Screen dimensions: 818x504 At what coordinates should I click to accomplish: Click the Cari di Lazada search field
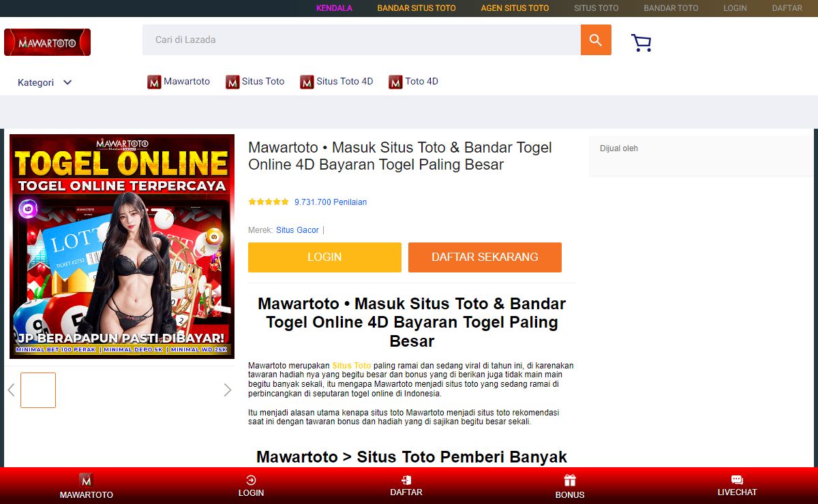(361, 40)
